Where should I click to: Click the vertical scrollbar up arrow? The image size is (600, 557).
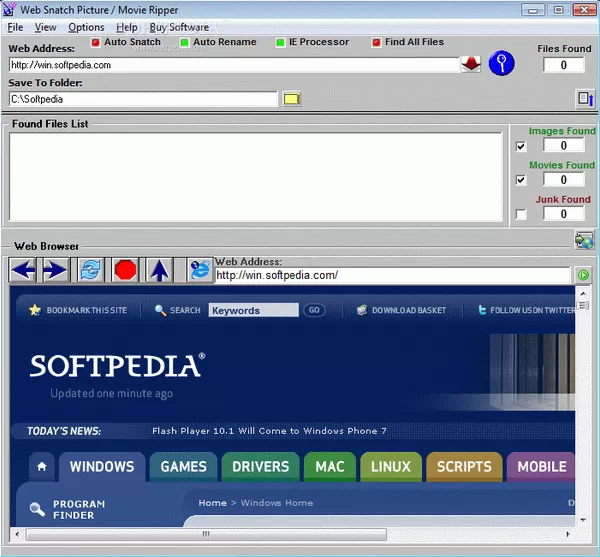point(583,293)
